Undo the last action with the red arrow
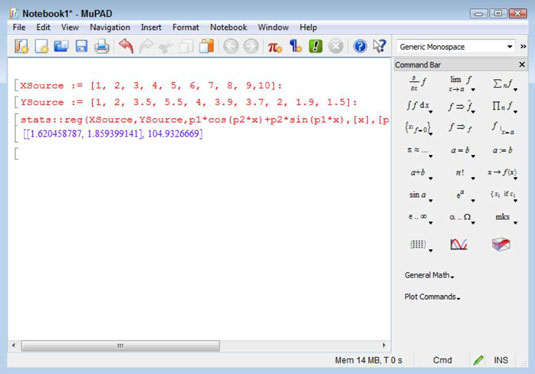Image resolution: width=535 pixels, height=374 pixels. click(x=126, y=46)
